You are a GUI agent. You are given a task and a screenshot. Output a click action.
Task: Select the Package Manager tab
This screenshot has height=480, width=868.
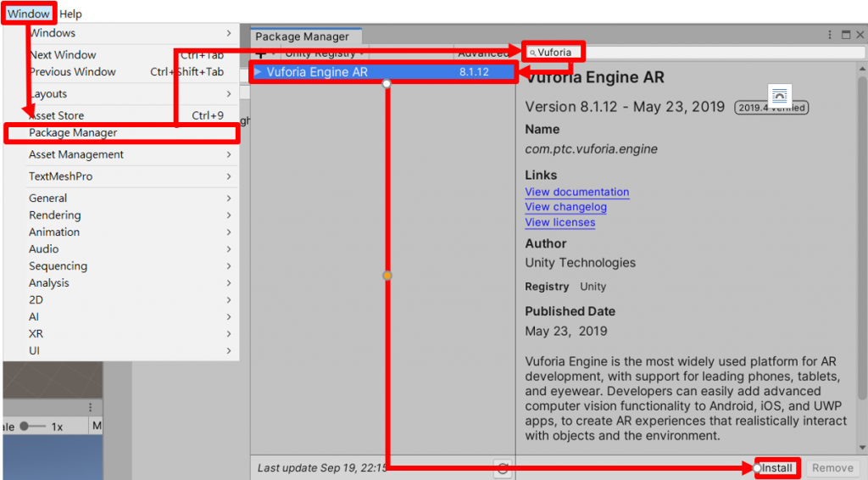coord(306,36)
